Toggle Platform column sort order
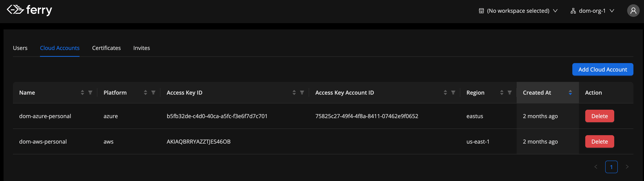The width and height of the screenshot is (644, 181). [145, 92]
